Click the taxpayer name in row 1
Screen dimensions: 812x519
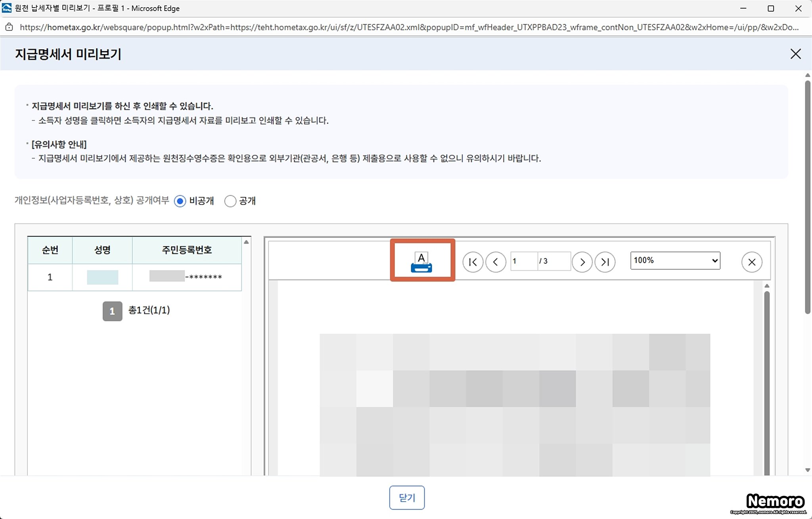102,277
